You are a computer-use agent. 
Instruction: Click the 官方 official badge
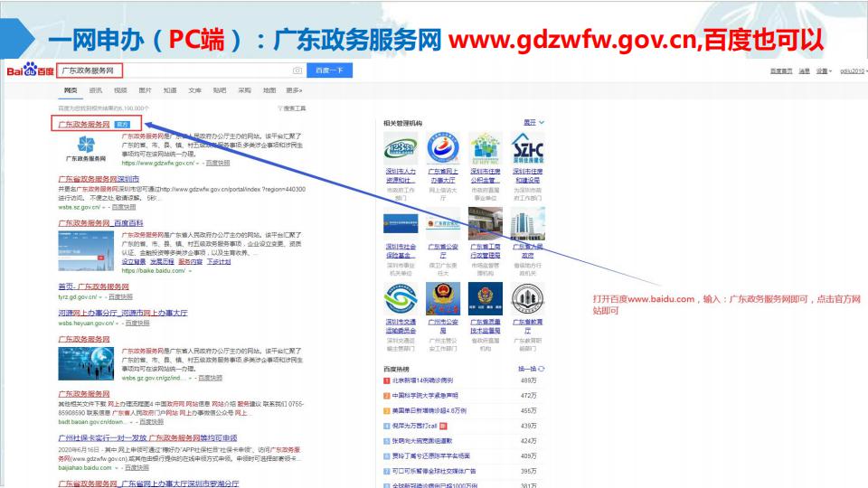(122, 125)
